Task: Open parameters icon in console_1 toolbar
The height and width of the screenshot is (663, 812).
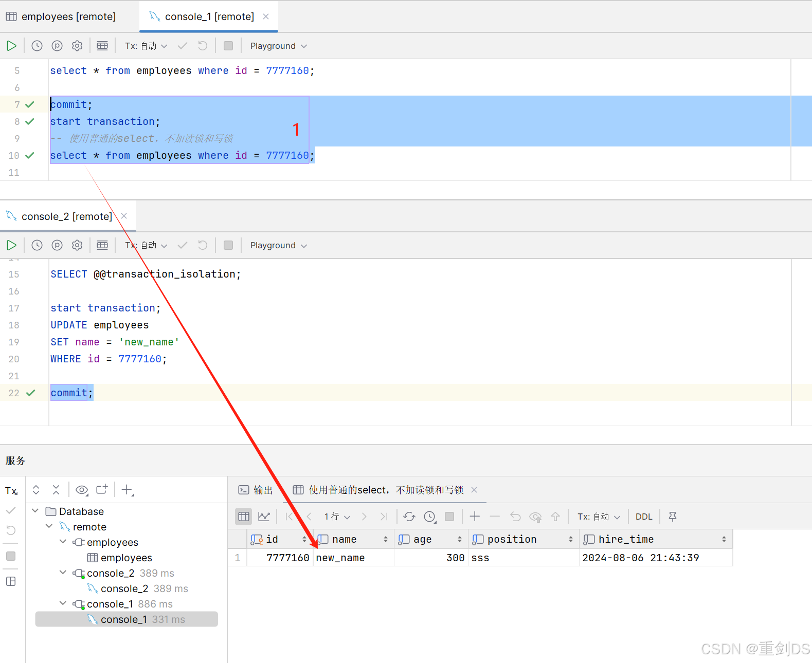Action: 57,46
